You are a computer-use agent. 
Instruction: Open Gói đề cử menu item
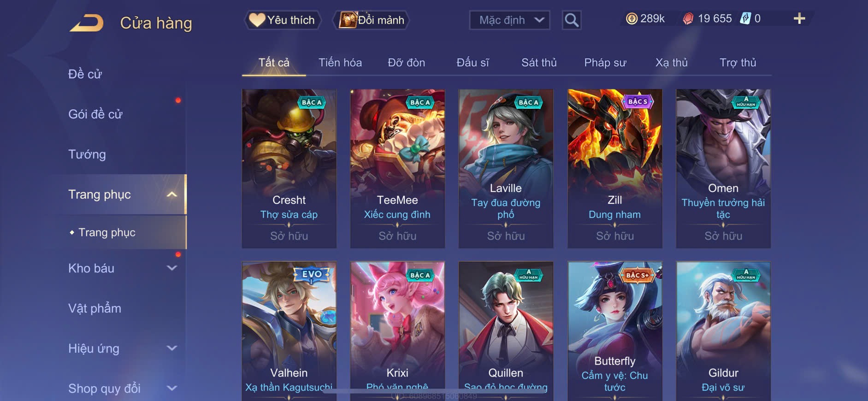95,114
